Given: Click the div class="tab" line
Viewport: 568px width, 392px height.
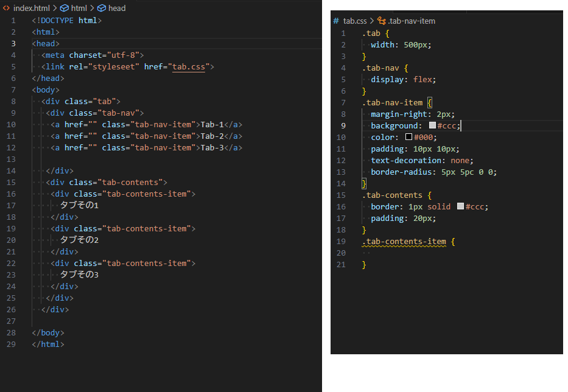Looking at the screenshot, I should coord(81,102).
